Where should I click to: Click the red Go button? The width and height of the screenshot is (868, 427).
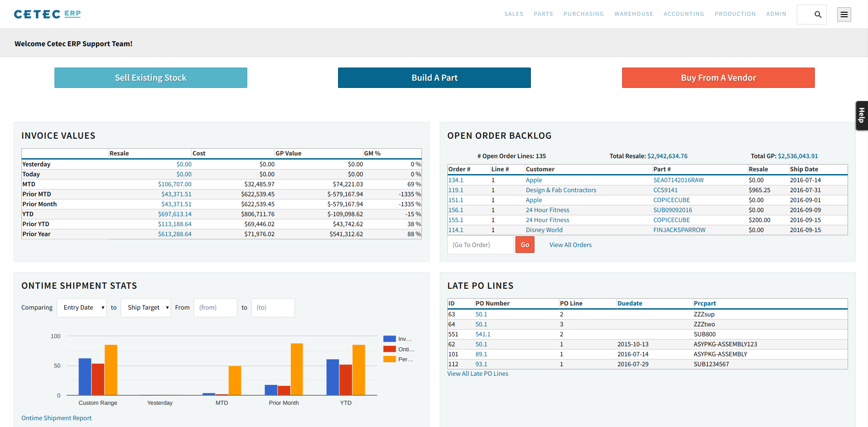(x=525, y=245)
